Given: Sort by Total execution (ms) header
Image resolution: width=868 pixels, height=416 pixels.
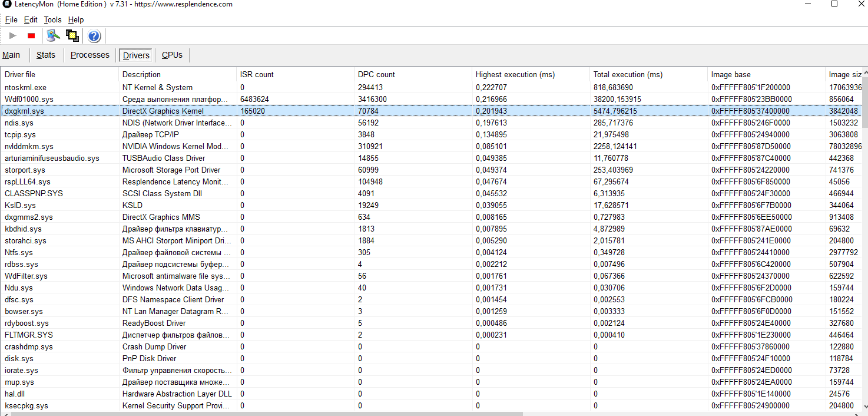Looking at the screenshot, I should (649, 74).
